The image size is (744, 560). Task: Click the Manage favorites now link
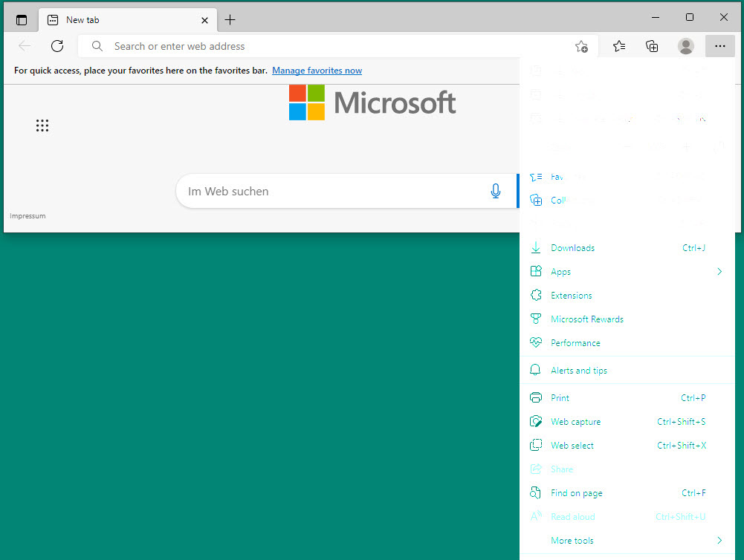(x=317, y=71)
